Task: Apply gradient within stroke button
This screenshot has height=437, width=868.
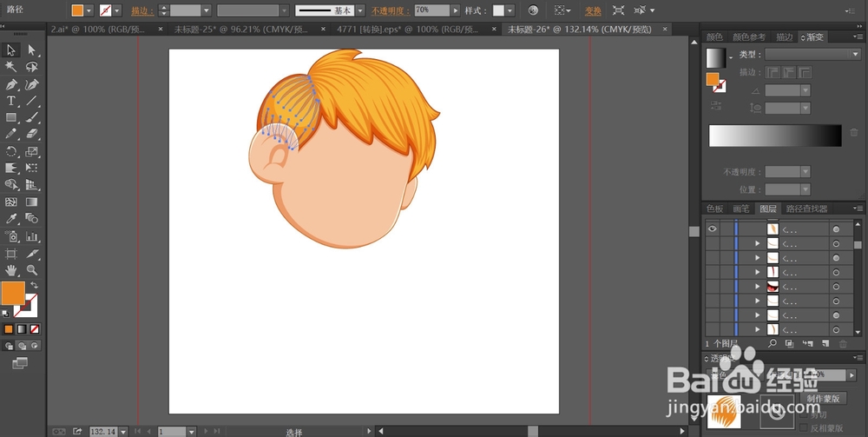Action: (773, 72)
